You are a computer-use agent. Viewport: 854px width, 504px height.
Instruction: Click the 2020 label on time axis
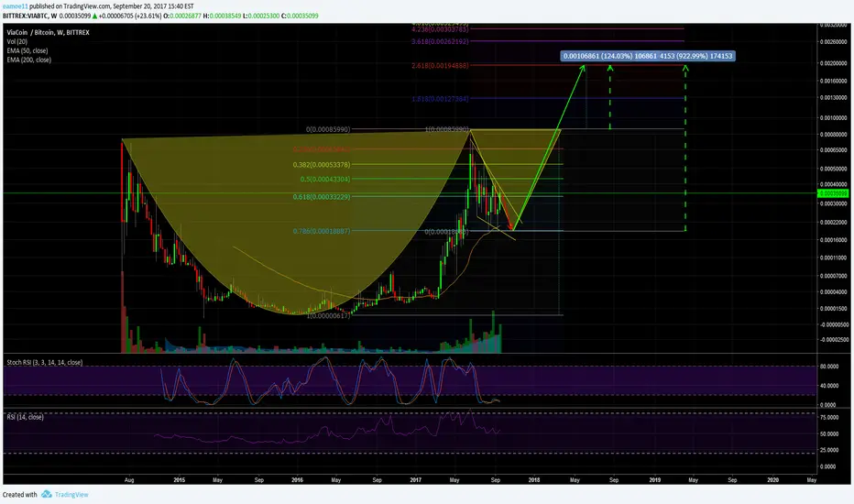click(772, 480)
